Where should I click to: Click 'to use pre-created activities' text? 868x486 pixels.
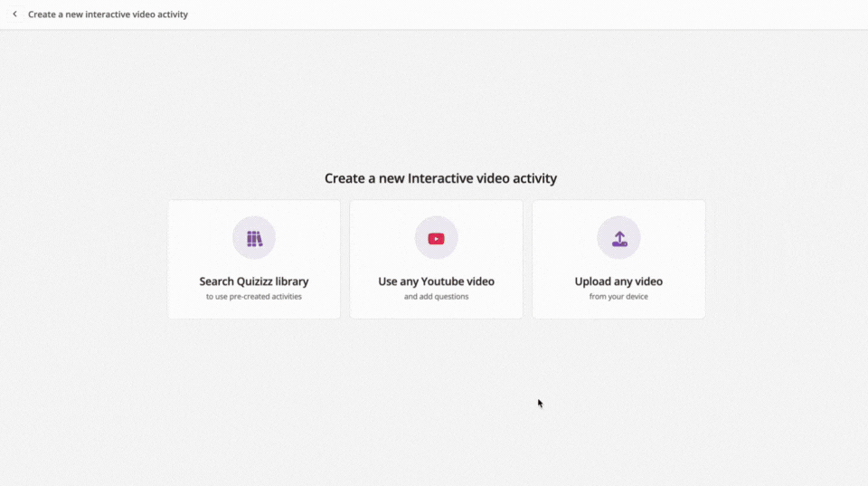coord(254,297)
